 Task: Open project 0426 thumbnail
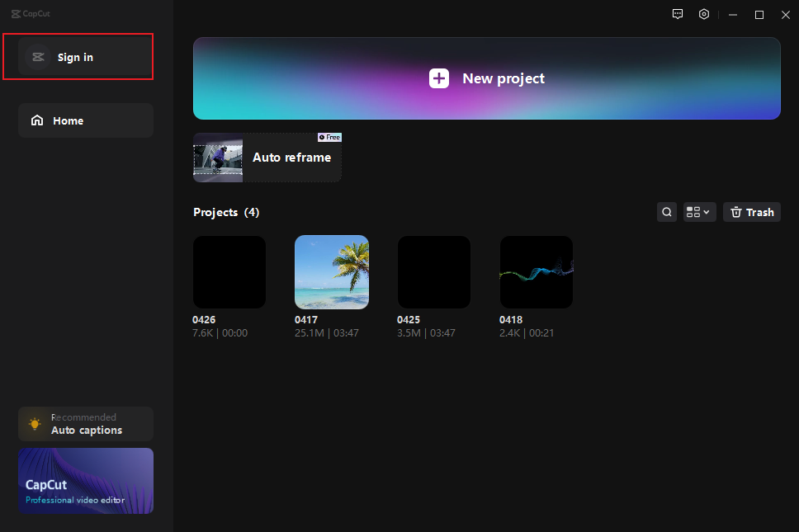coord(229,272)
